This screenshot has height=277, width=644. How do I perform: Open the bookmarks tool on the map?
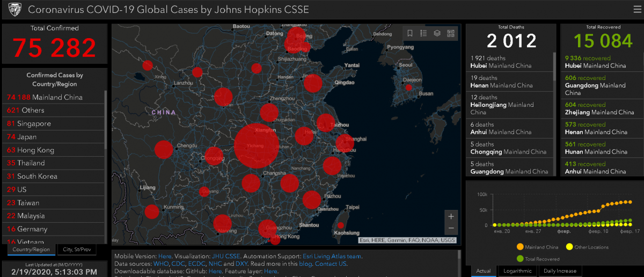click(410, 33)
